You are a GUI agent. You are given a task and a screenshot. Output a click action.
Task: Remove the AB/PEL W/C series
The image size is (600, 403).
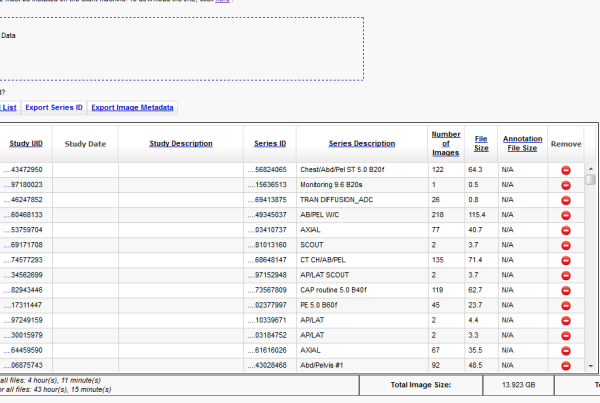tap(566, 215)
